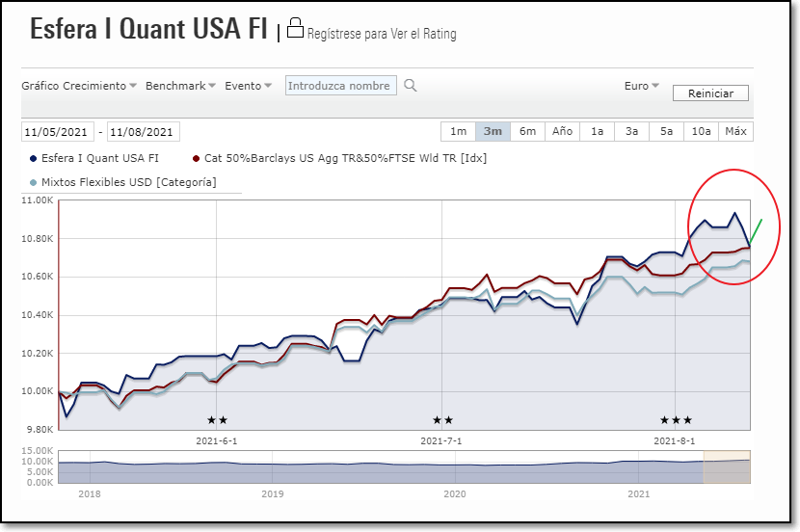This screenshot has height=532, width=800.
Task: Click the Reiniciar button
Action: coord(710,93)
